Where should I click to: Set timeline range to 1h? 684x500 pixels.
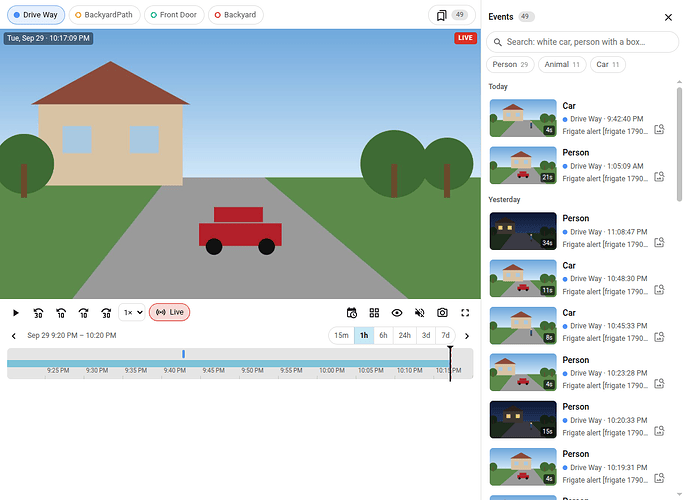pyautogui.click(x=364, y=336)
